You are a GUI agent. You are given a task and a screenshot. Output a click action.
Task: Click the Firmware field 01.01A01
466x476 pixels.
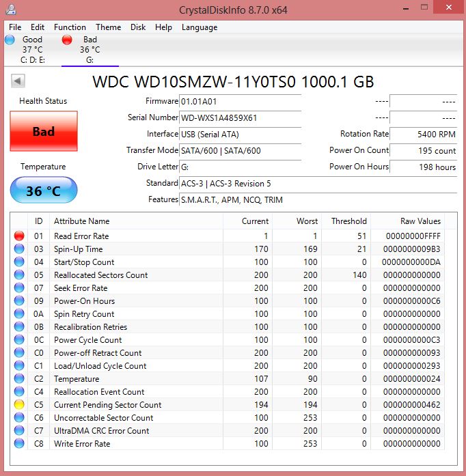point(240,101)
